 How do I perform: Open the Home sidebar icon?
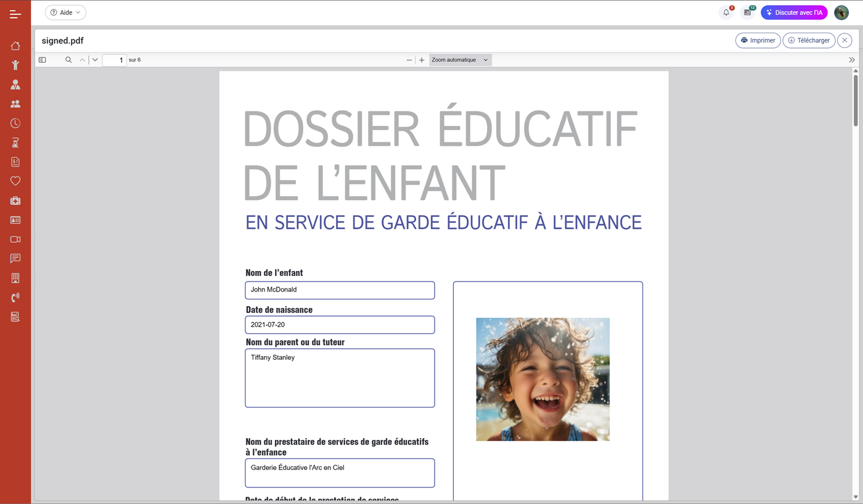(15, 46)
